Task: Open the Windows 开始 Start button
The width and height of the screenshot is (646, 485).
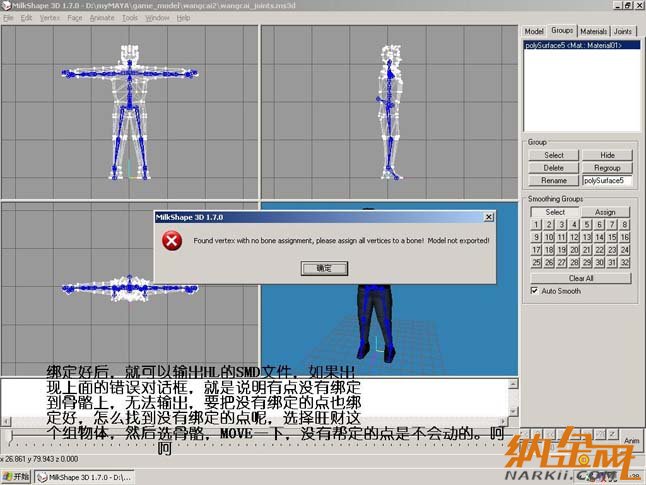Action: point(16,477)
